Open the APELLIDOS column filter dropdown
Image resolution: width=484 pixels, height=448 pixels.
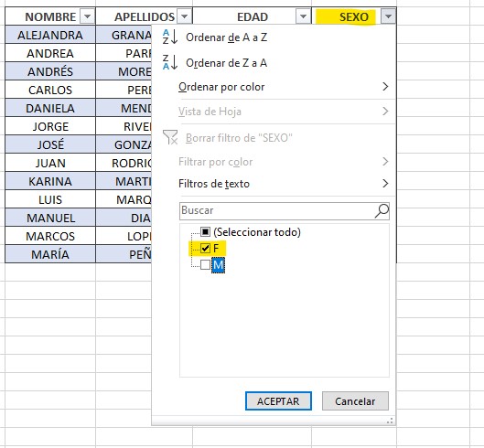[184, 16]
